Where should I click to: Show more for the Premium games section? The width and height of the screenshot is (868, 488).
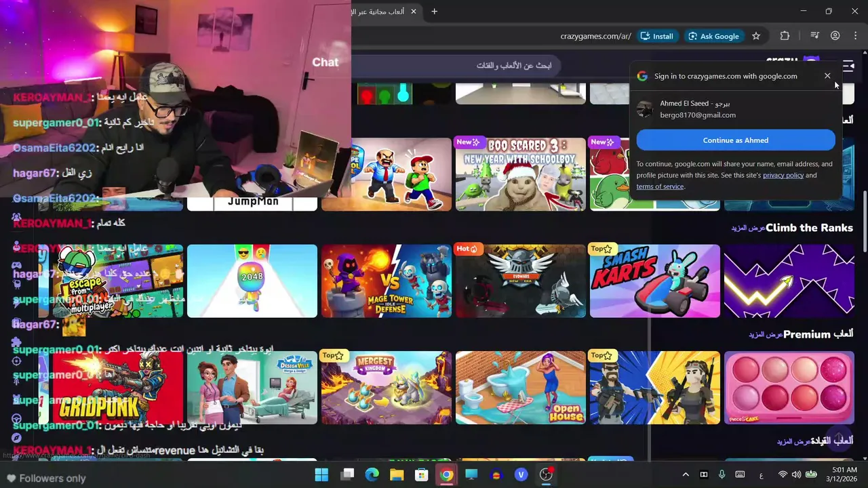[x=766, y=335]
